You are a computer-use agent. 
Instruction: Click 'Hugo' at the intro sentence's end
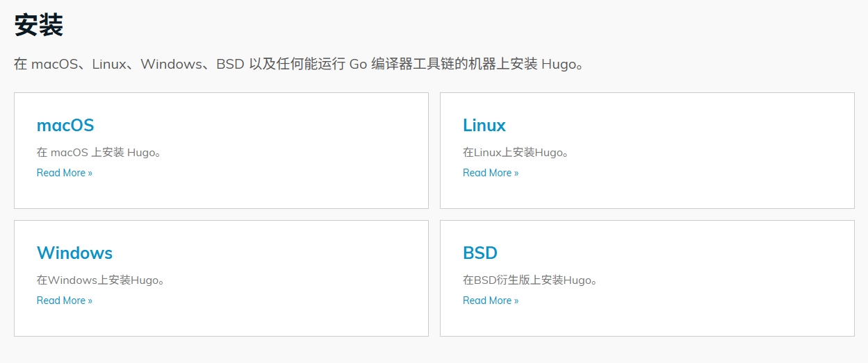pos(558,65)
